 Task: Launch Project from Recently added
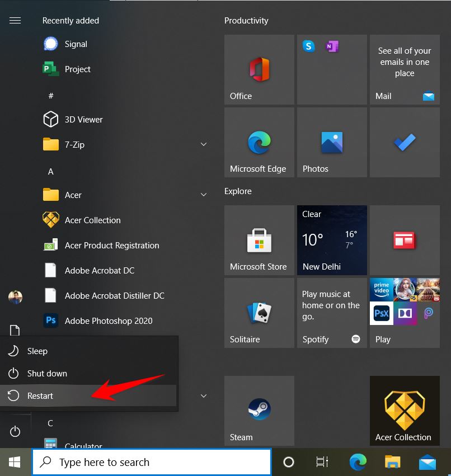[x=67, y=69]
